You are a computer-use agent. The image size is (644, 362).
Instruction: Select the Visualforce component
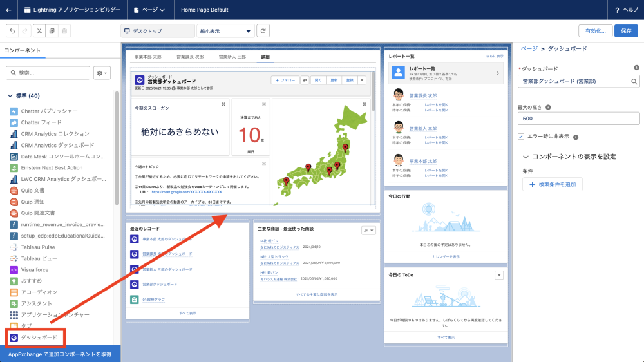(35, 269)
